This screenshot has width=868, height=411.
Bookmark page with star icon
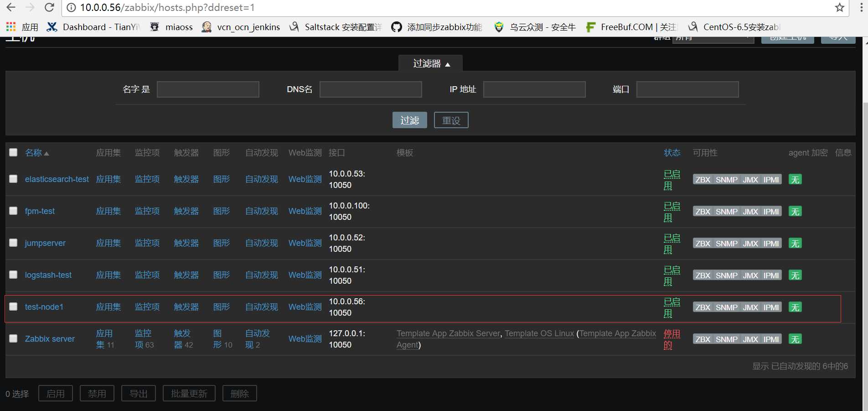click(x=839, y=7)
